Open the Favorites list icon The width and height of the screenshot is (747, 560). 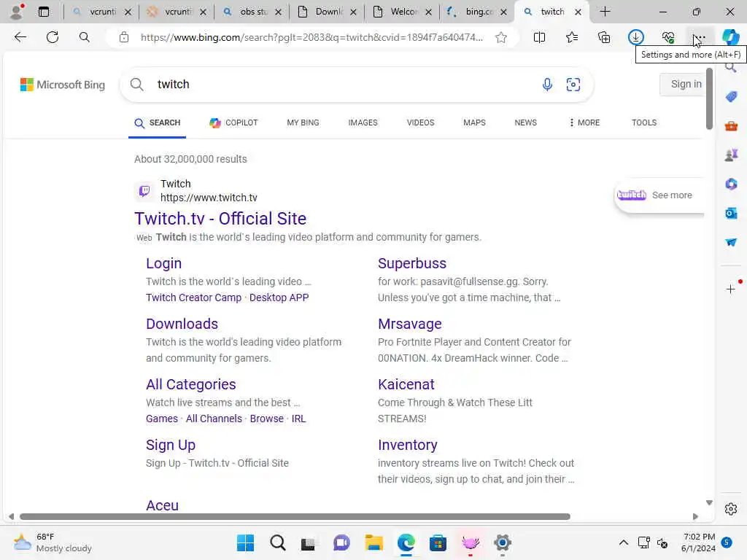coord(572,37)
